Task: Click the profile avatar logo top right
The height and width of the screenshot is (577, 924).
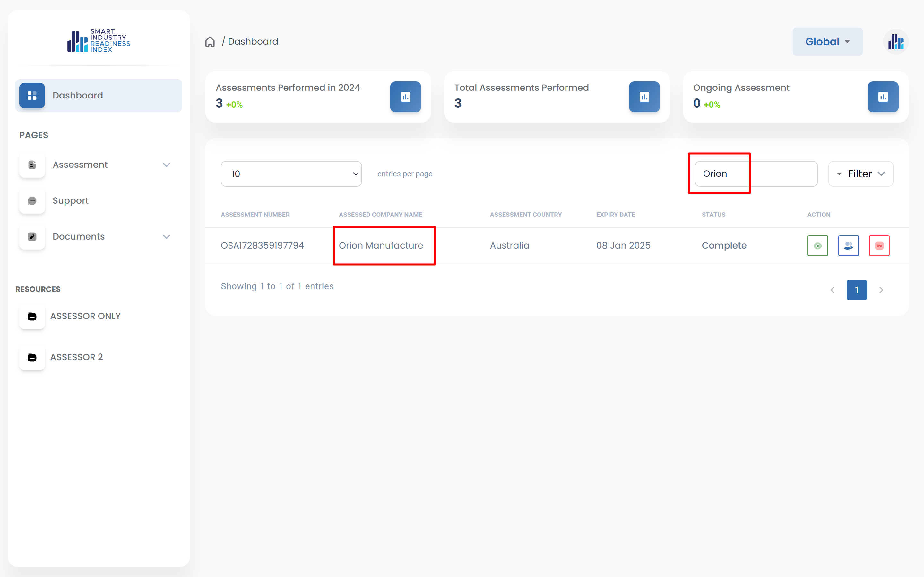Action: point(895,42)
